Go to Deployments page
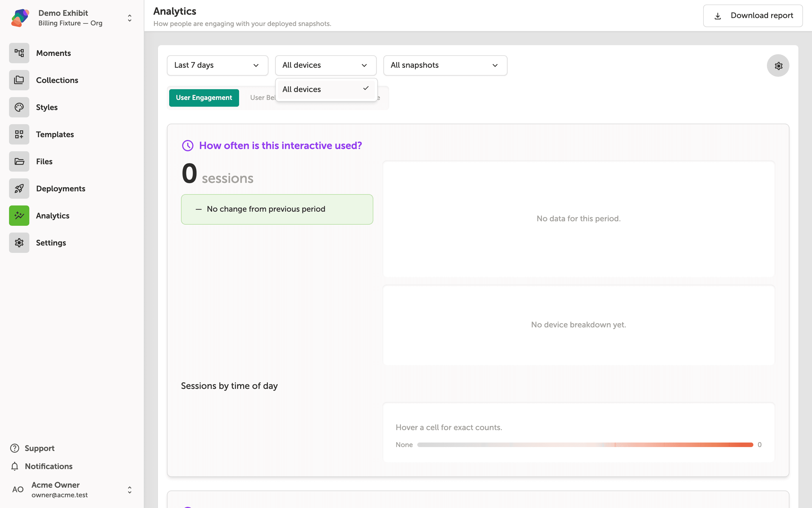Image resolution: width=812 pixels, height=508 pixels. pyautogui.click(x=61, y=189)
